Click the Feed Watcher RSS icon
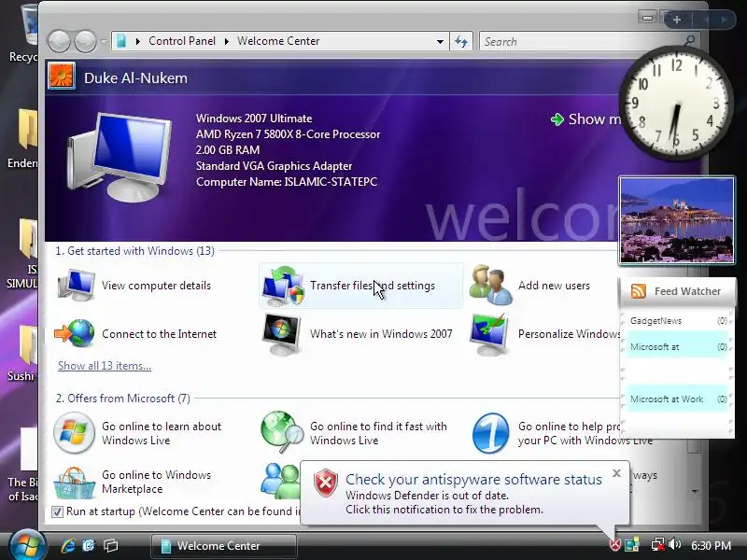Screen dimensions: 747x560 (x=639, y=291)
